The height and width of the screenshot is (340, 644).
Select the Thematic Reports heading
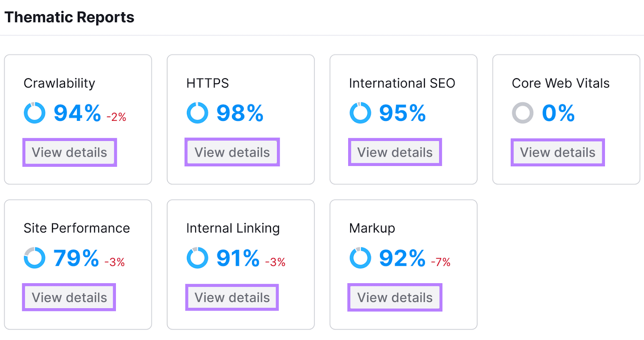[x=70, y=17]
